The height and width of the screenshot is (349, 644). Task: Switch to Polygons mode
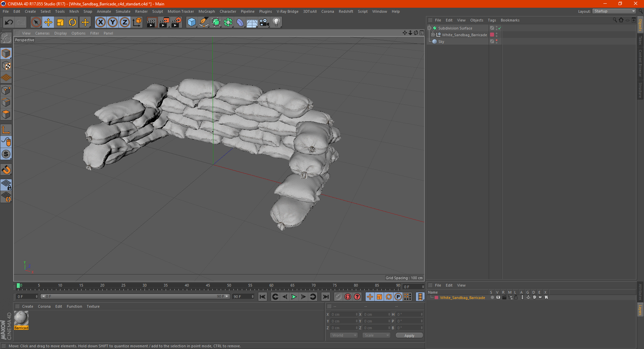coord(6,114)
